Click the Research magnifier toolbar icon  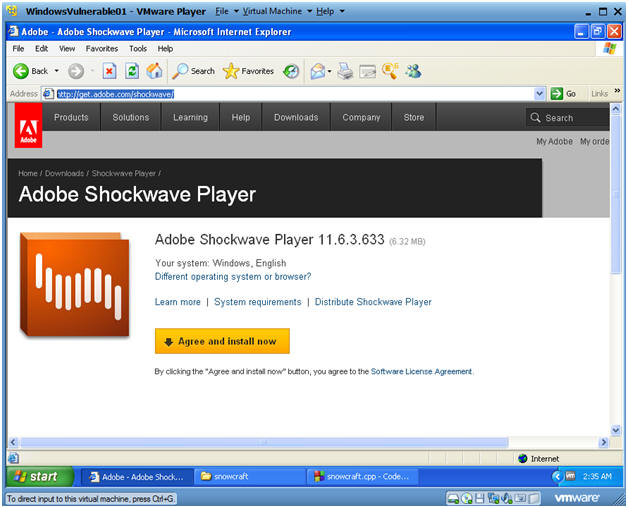[390, 71]
